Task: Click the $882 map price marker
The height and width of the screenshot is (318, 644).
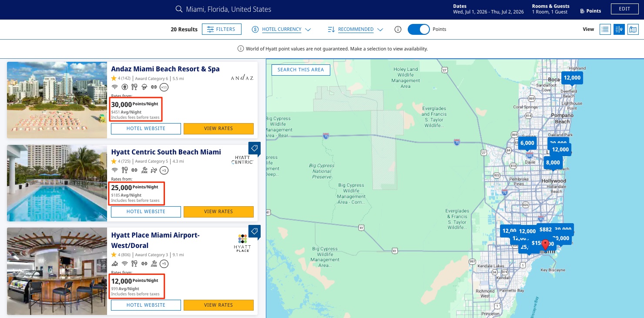Action: point(545,230)
